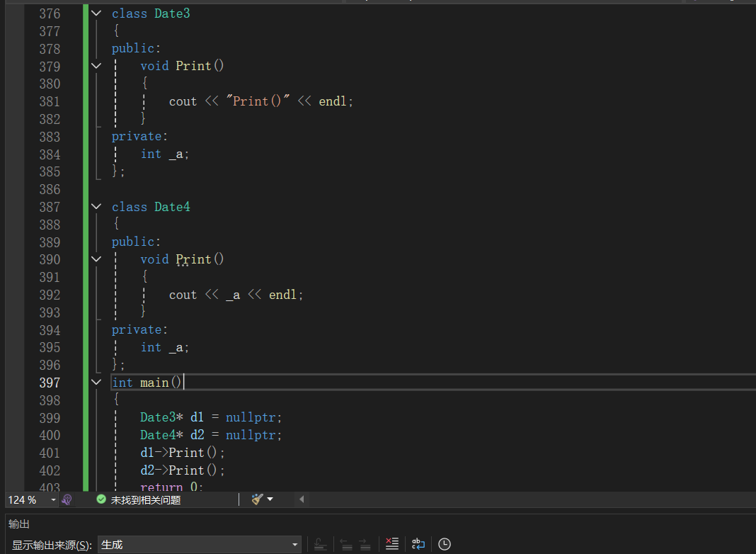Click the public: keyword on line 378
Image resolution: width=756 pixels, height=554 pixels.
[136, 48]
